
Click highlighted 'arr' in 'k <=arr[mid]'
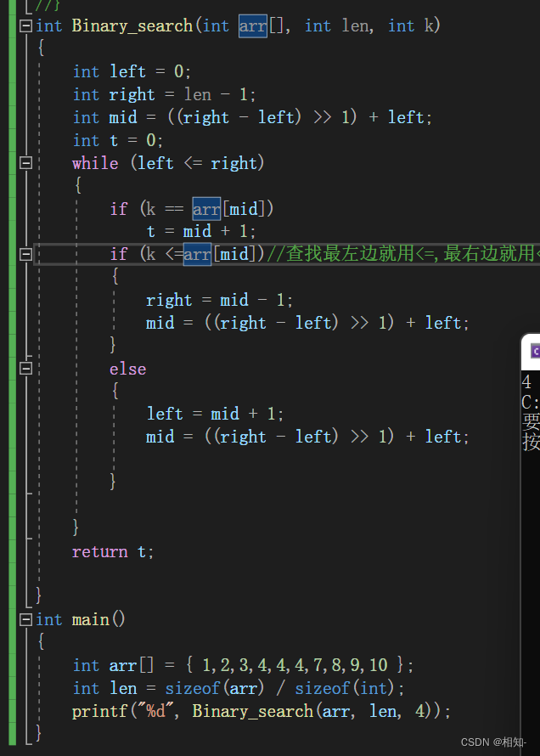[x=197, y=254]
